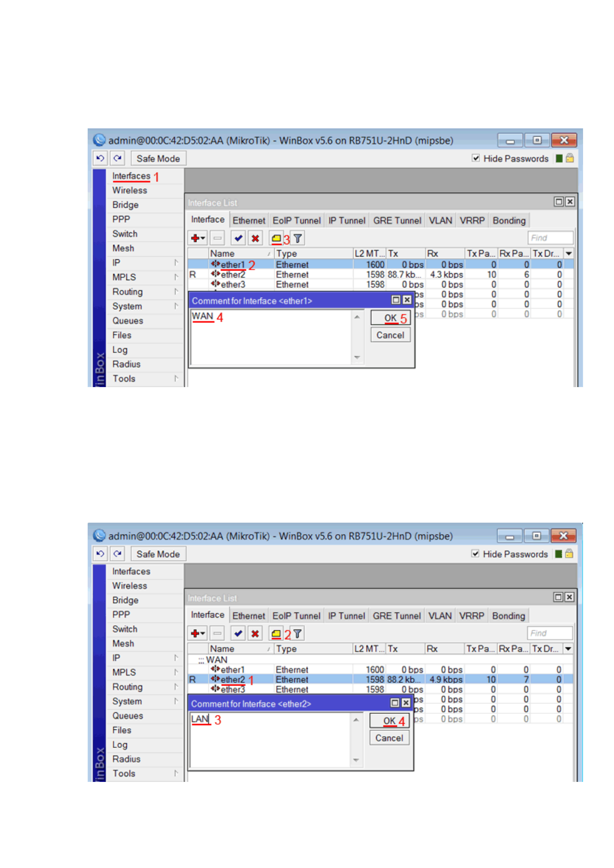
Task: Switch to EoIP Tunnel tab in lower Interface List
Action: tap(296, 615)
